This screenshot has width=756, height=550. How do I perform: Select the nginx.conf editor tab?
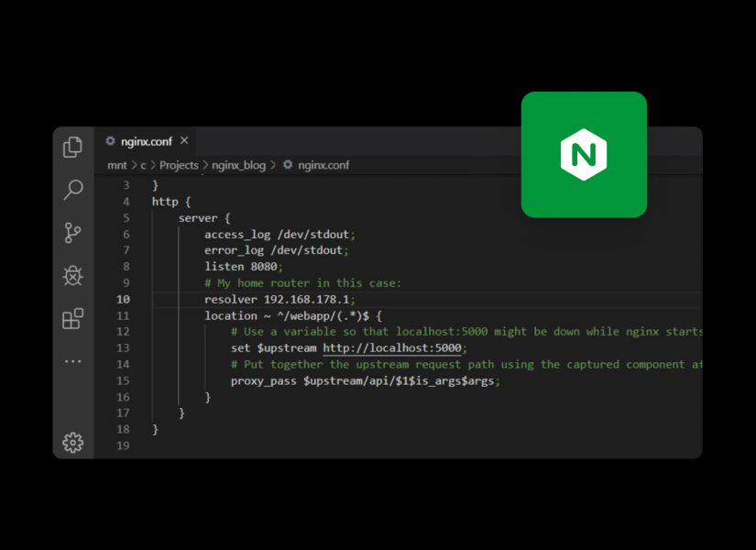click(x=138, y=141)
